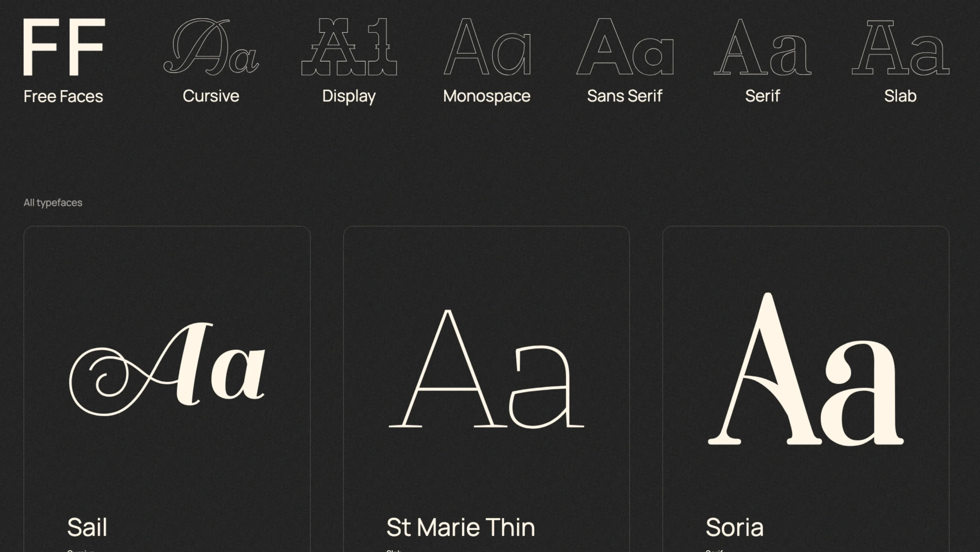
Task: Navigate to the Serif text label
Action: (x=762, y=96)
